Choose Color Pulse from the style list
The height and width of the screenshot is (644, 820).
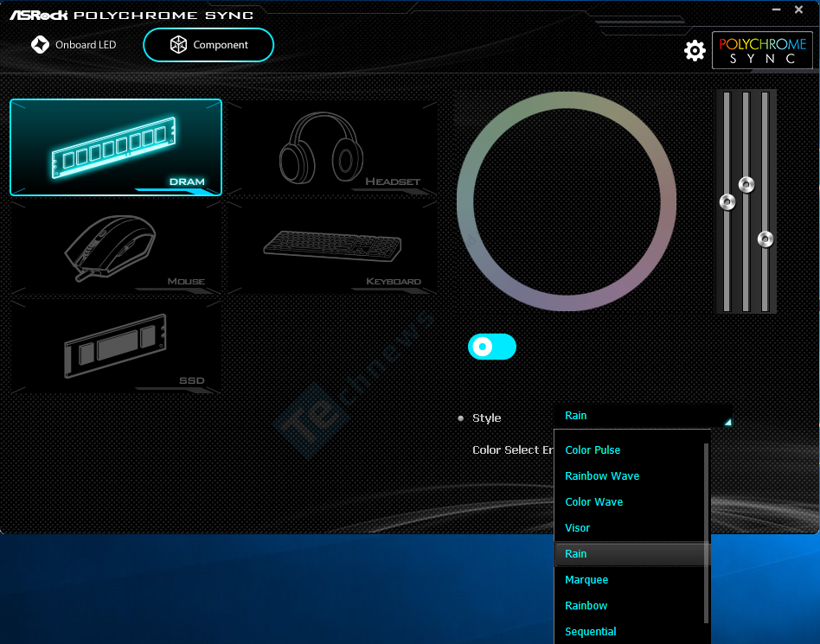click(631, 450)
